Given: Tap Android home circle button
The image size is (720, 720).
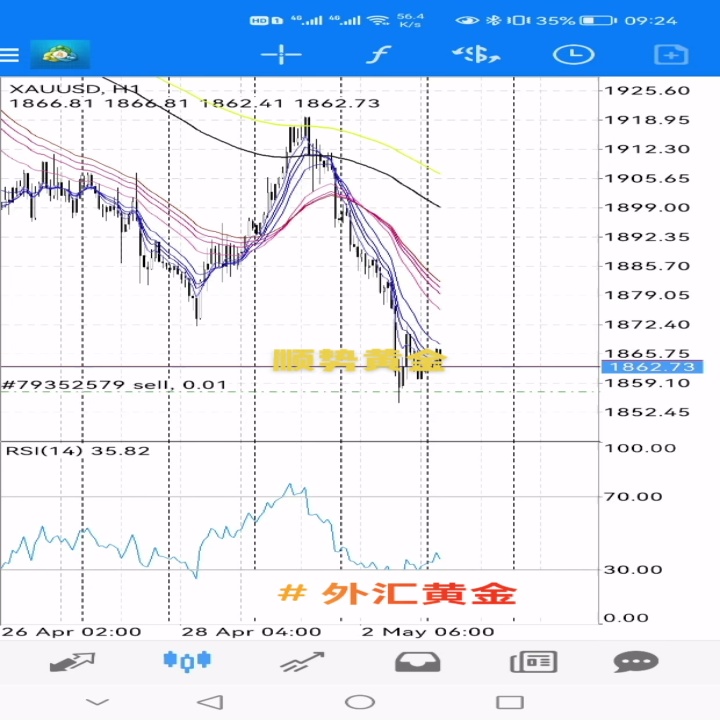Looking at the screenshot, I should tap(360, 702).
